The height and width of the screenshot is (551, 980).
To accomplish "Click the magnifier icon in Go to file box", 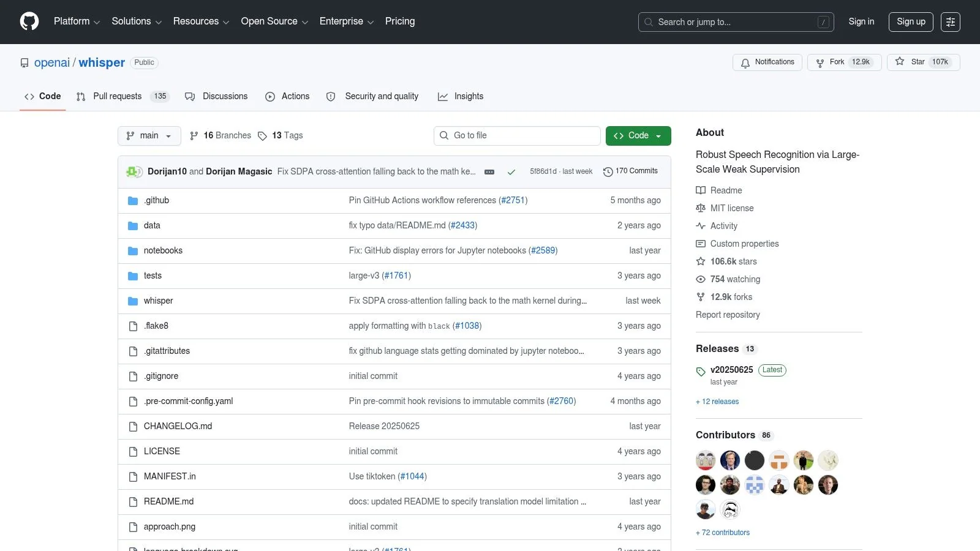I will click(444, 135).
